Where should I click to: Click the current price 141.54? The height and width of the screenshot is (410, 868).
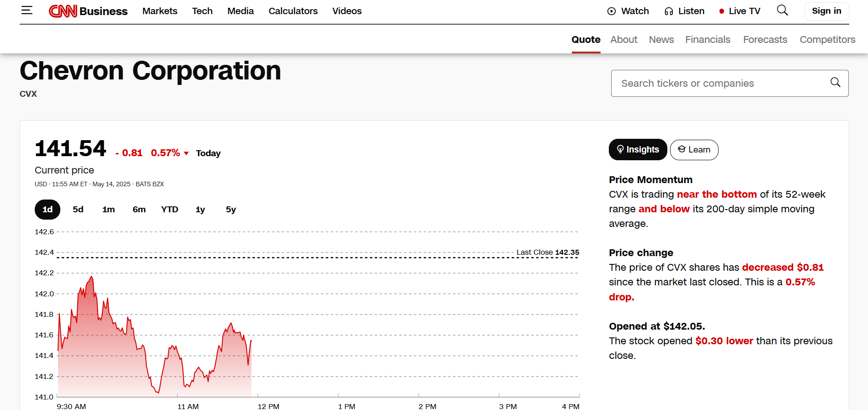click(70, 148)
